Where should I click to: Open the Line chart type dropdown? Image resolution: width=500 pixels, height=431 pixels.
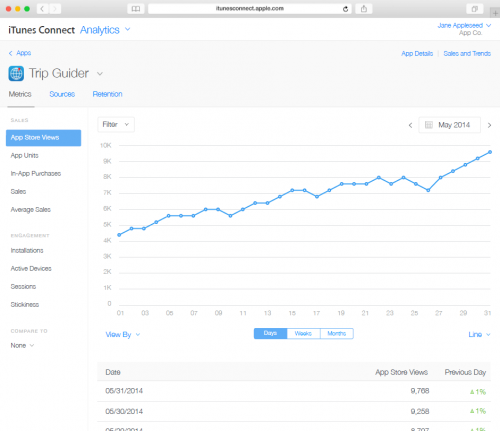479,334
